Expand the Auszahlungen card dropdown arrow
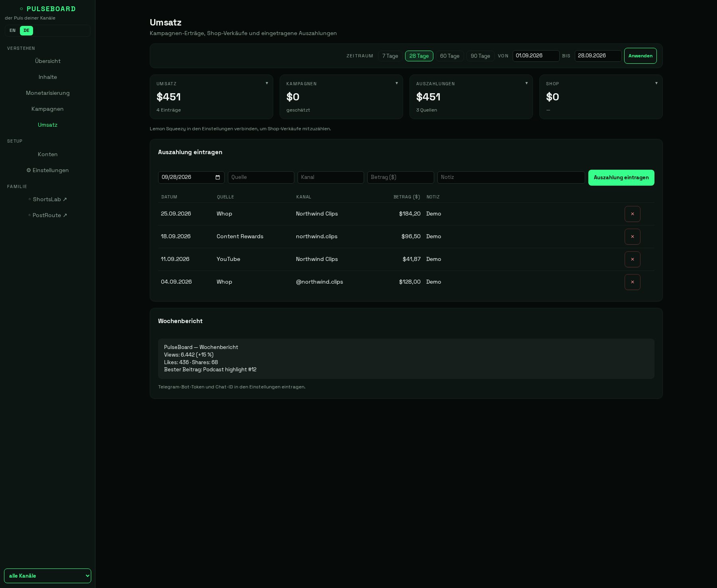 pos(527,83)
